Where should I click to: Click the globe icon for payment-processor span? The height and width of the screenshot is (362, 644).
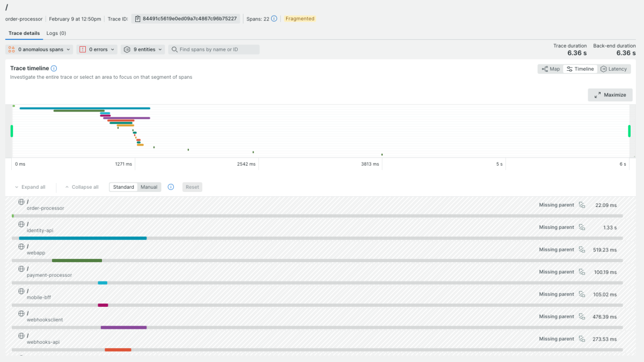[x=21, y=269]
